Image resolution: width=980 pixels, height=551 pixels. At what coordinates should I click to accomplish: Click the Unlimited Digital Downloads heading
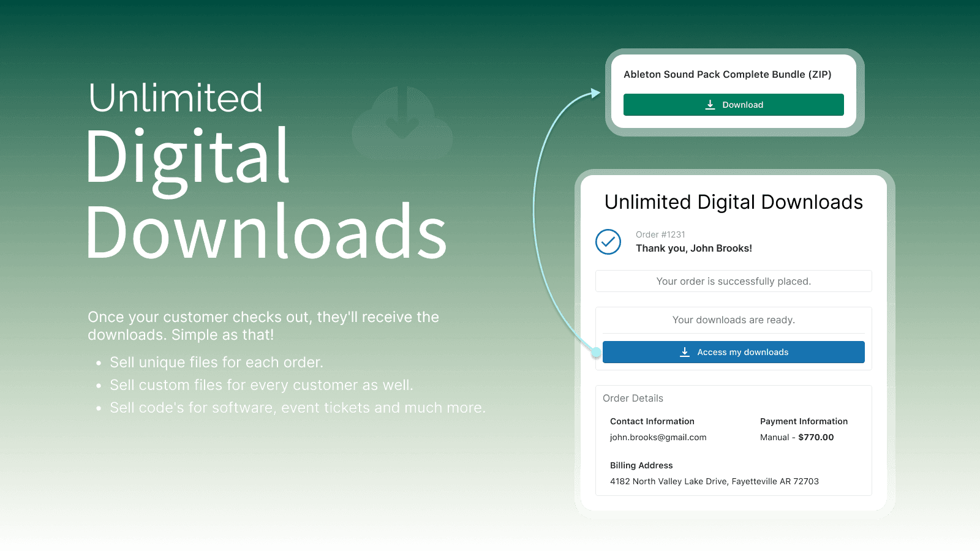pos(733,202)
